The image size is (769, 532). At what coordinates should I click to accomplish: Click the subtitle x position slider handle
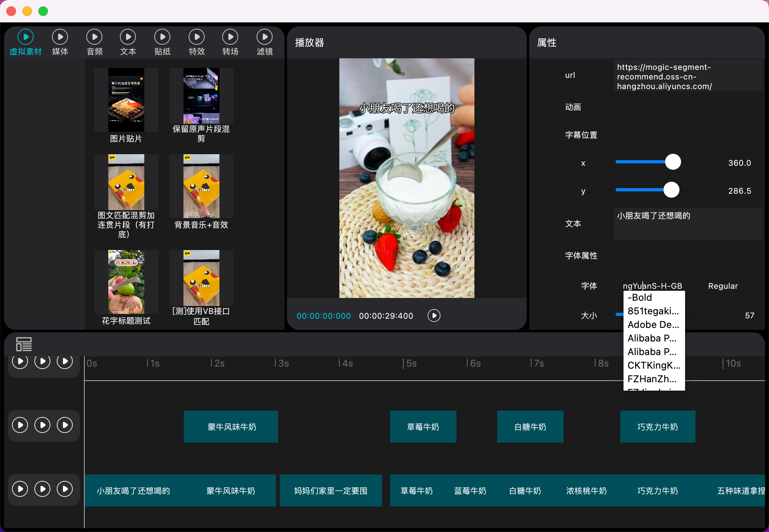673,162
